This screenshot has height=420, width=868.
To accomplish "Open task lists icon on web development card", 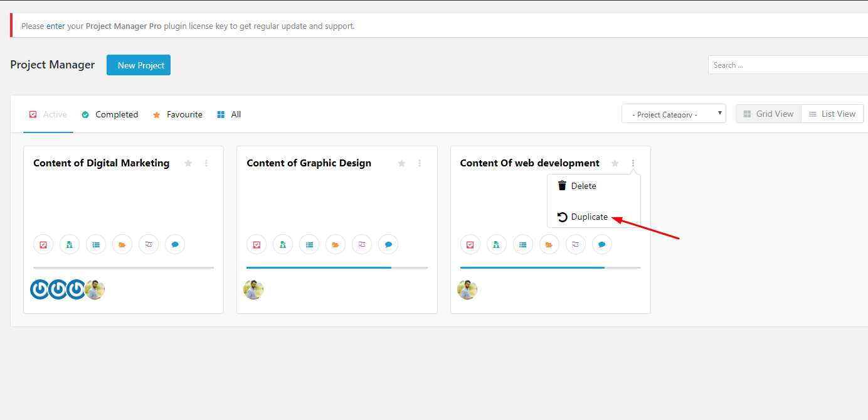I will click(523, 245).
